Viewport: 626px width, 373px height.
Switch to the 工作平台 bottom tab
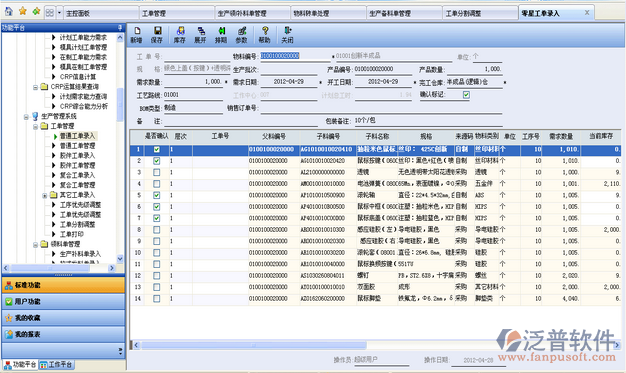tap(56, 365)
